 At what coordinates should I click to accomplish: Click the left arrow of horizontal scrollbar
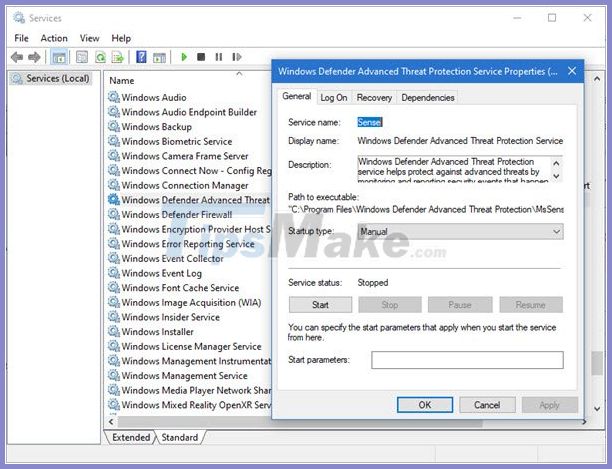(x=112, y=422)
